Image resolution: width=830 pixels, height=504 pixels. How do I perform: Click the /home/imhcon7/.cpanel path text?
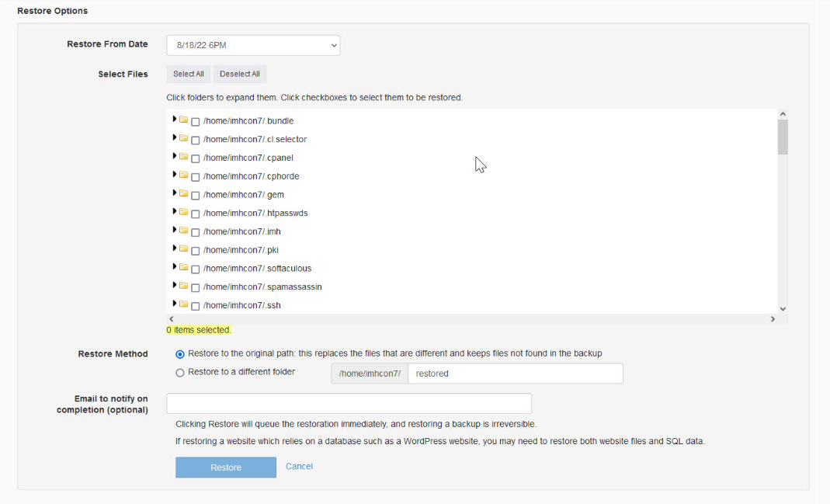(248, 158)
